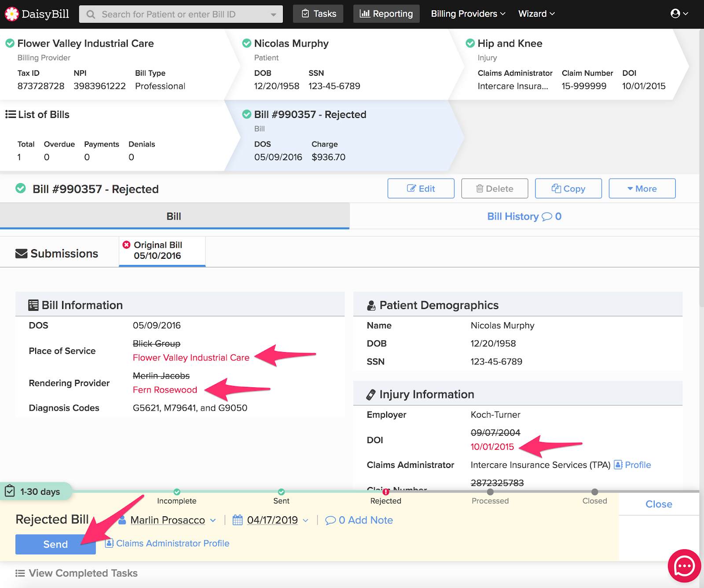Click Close on the task bar
The image size is (704, 588).
pos(659,504)
